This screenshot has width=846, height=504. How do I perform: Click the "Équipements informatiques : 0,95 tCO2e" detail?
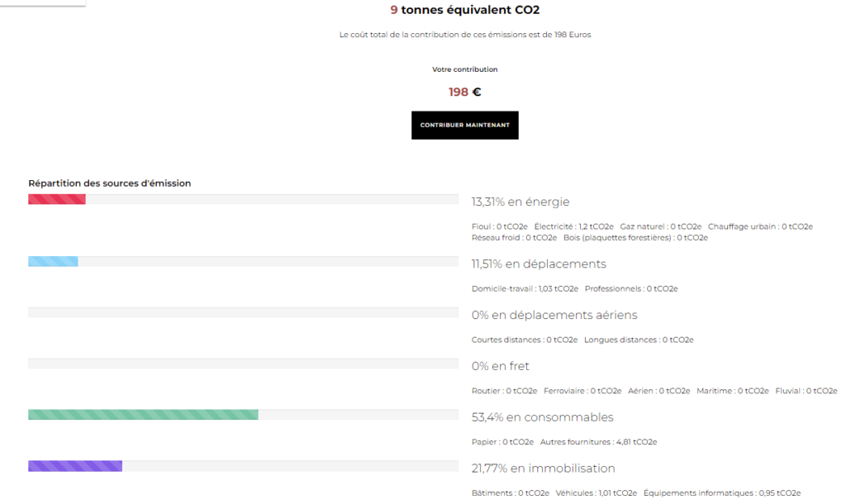tap(721, 493)
